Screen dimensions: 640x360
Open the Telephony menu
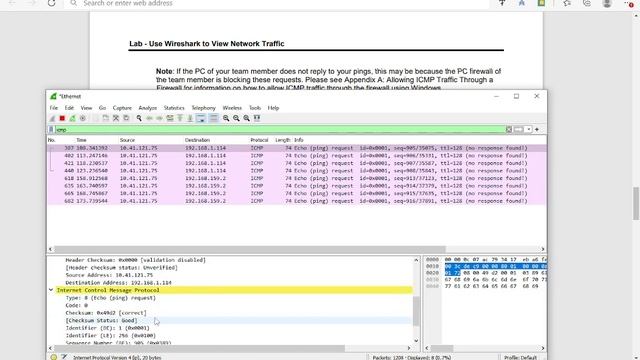coord(203,108)
